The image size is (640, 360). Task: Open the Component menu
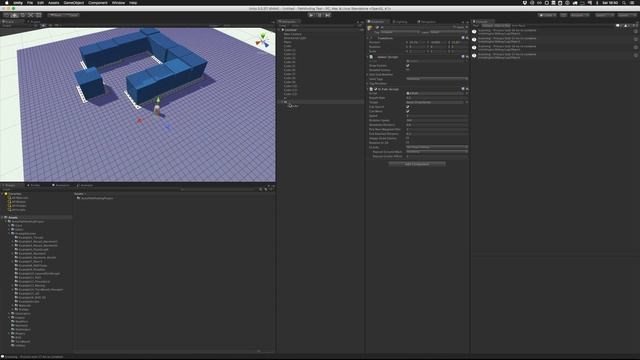pos(98,2)
